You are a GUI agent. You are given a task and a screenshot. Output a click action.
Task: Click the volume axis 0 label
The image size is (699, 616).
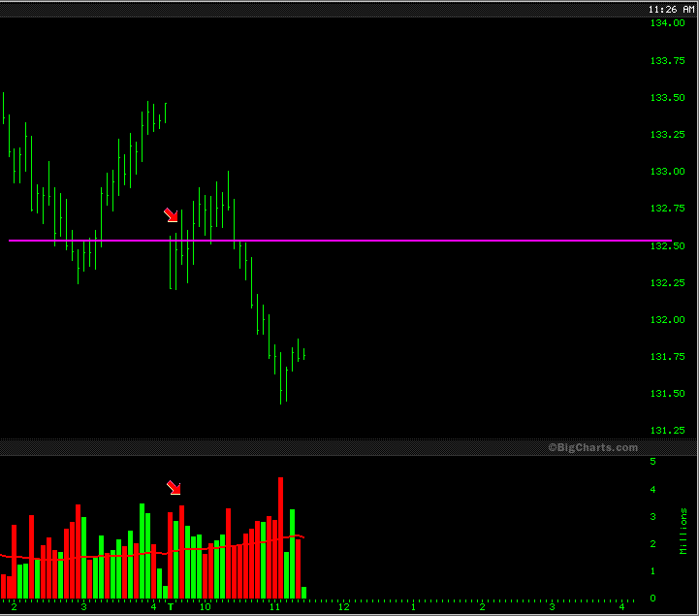coord(652,599)
